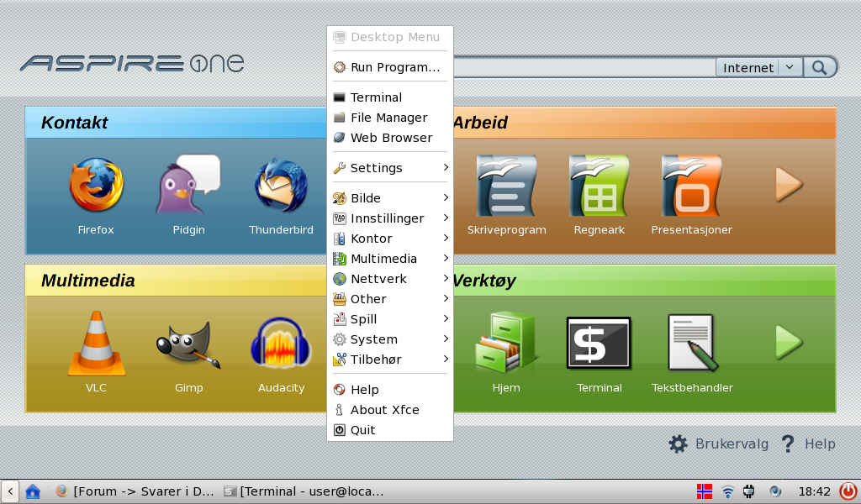Open the Hjem file cabinet icon
This screenshot has width=861, height=504.
coord(505,344)
